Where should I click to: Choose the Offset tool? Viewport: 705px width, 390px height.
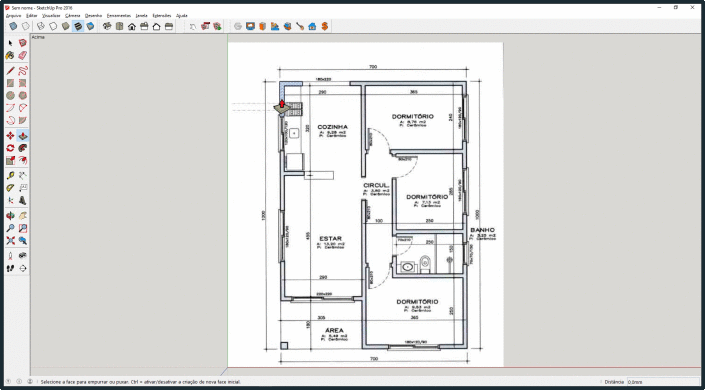tap(22, 161)
